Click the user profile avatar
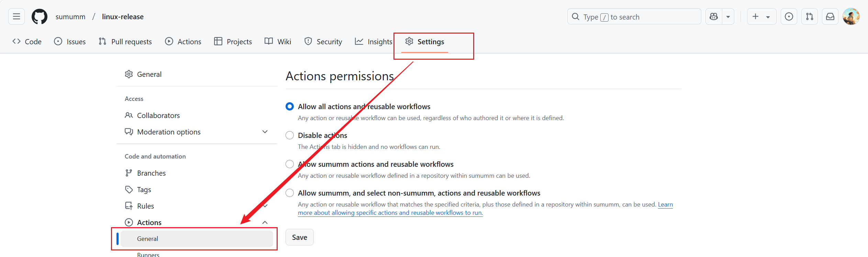 pos(851,16)
